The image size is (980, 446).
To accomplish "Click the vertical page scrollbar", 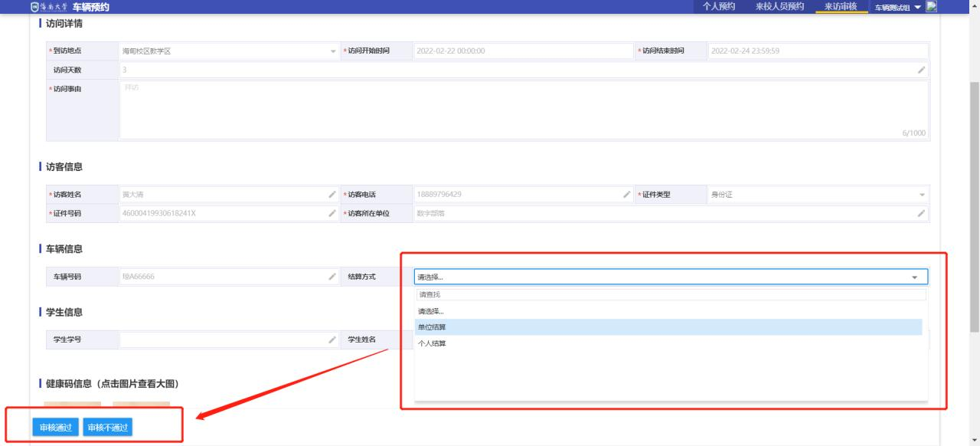I will (974, 207).
